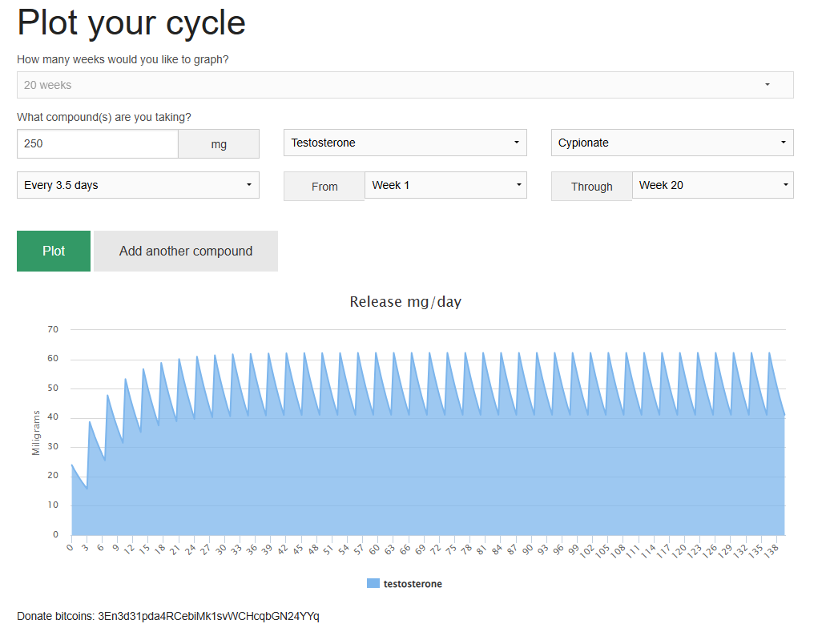Click the blue testosterone legend color swatch
The height and width of the screenshot is (644, 826).
tap(373, 584)
